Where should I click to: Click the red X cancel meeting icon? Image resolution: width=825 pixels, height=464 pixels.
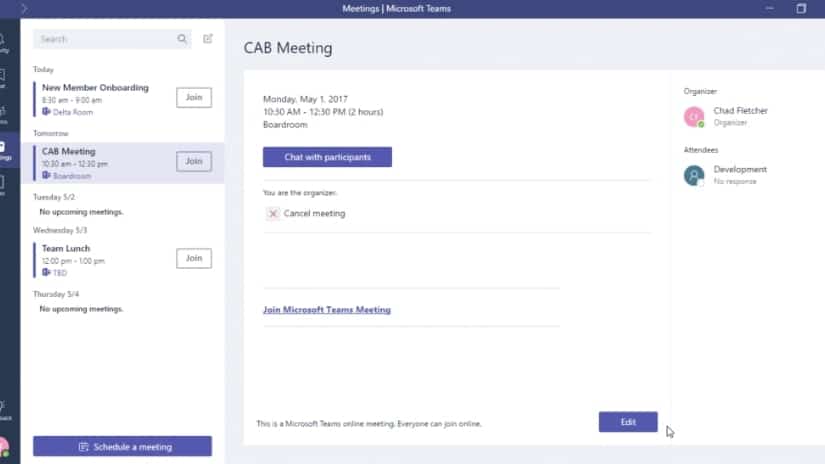(x=273, y=214)
